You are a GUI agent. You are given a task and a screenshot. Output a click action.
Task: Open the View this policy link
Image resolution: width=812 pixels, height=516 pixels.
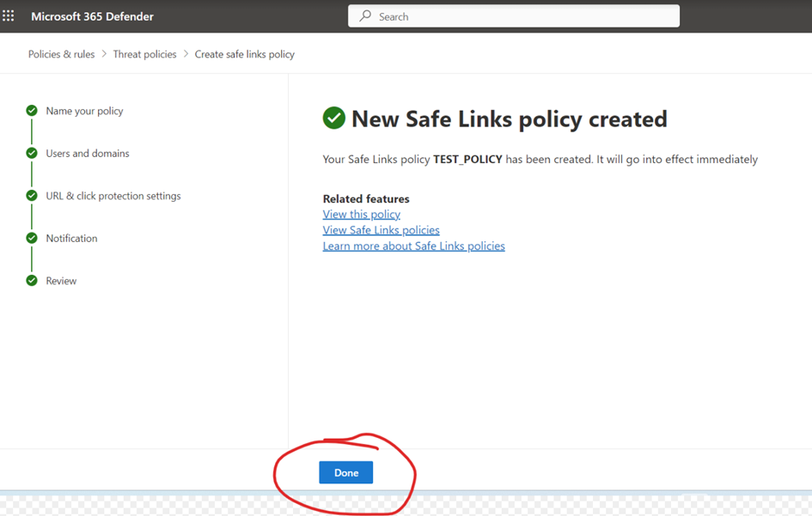coord(362,215)
